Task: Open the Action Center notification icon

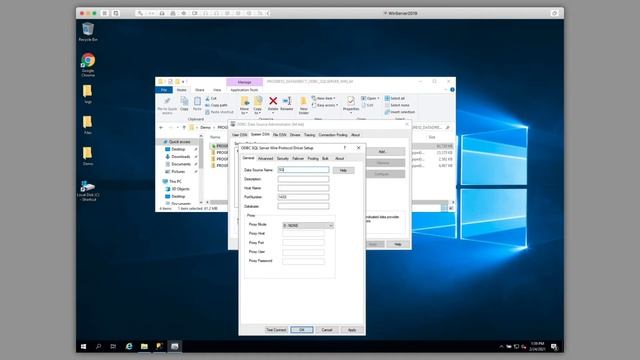Action: [554, 347]
